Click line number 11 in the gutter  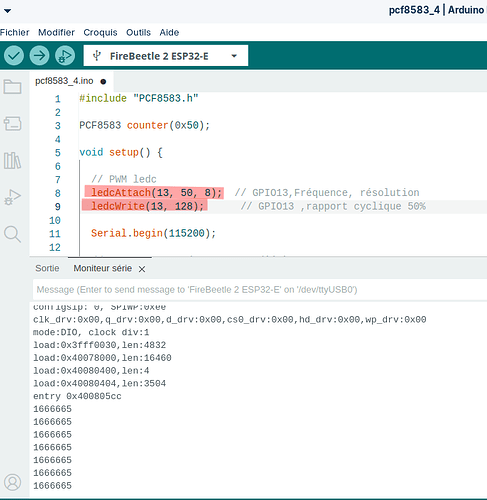[55, 234]
